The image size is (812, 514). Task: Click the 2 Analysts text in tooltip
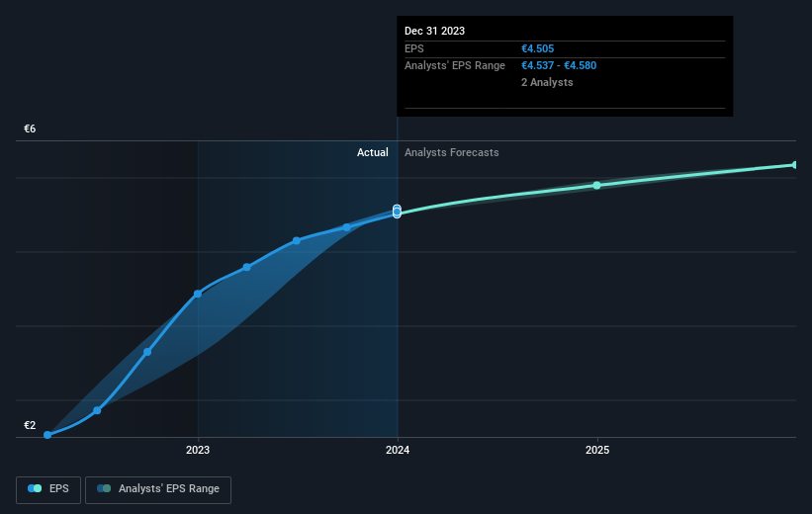(x=547, y=82)
